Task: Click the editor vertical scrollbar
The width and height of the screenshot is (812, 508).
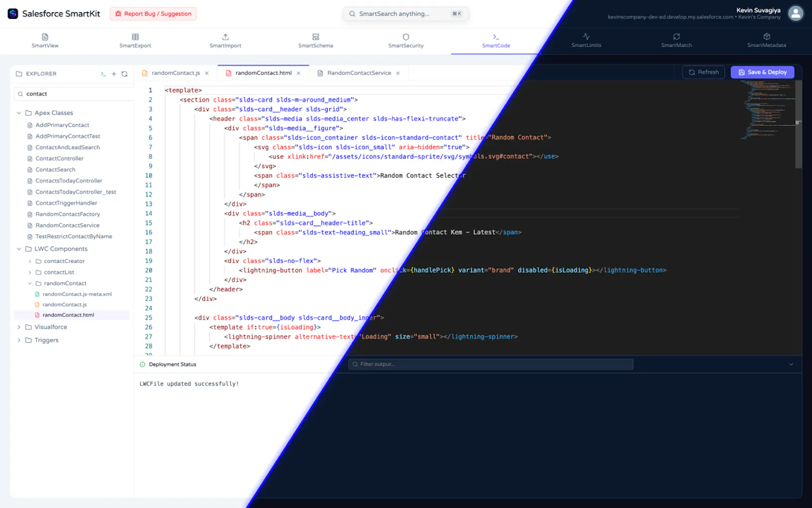Action: pos(798,124)
